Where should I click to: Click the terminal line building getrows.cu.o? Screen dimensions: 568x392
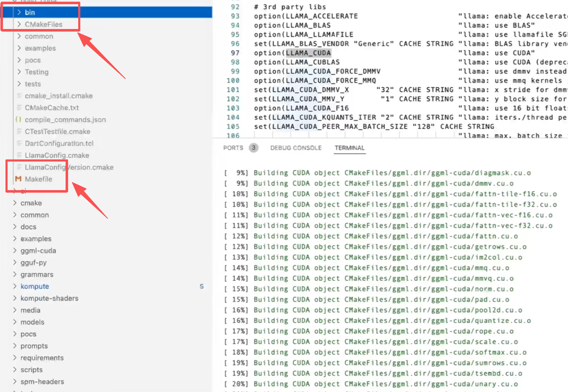coord(375,247)
